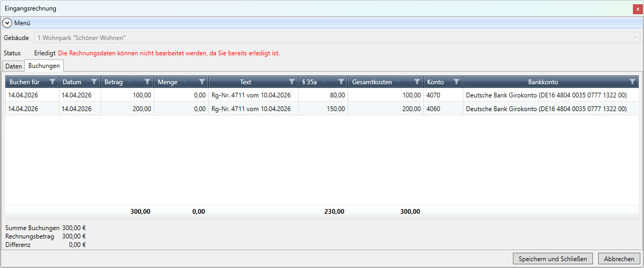Select Betrag cell 100,00

[127, 95]
